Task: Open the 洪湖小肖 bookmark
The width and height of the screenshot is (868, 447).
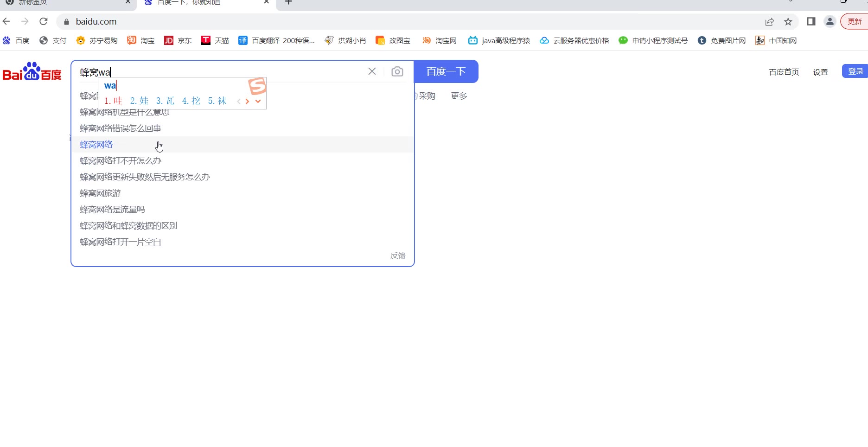Action: [345, 41]
